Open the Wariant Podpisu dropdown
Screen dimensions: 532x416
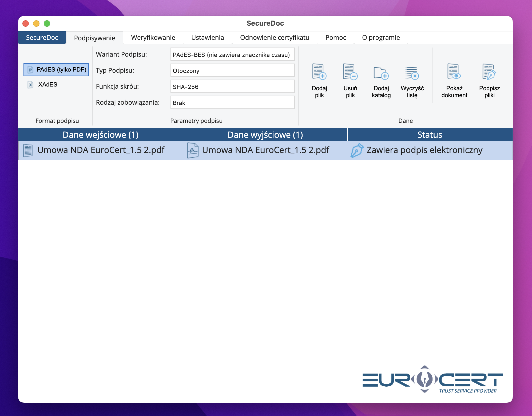click(232, 55)
